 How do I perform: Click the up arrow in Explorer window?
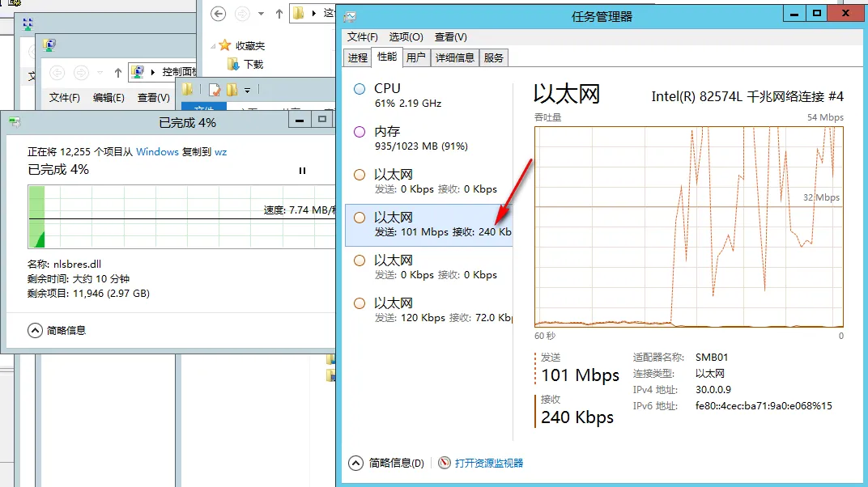coord(279,14)
